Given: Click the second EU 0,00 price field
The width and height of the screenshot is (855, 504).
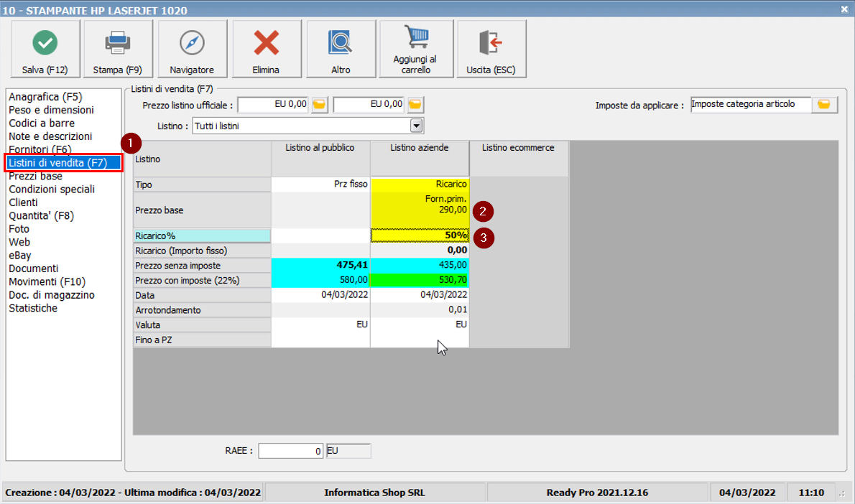Looking at the screenshot, I should click(369, 104).
